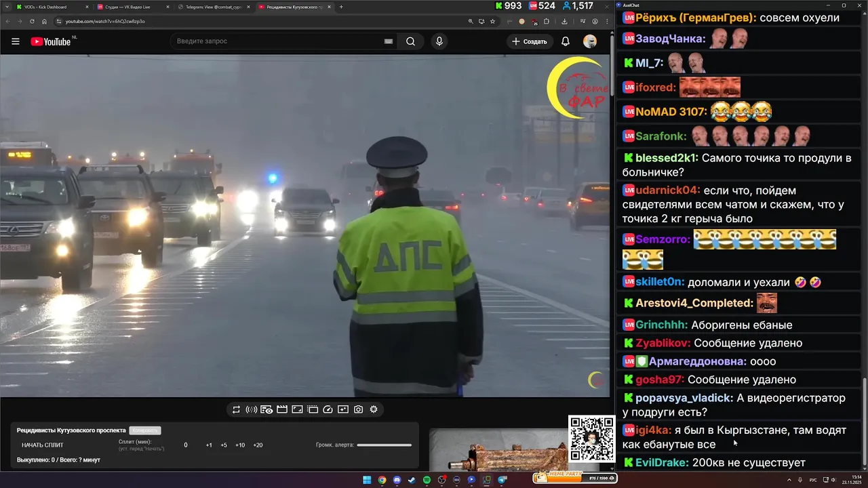Open the YouTube account avatar menu
The height and width of the screenshot is (488, 868).
590,41
